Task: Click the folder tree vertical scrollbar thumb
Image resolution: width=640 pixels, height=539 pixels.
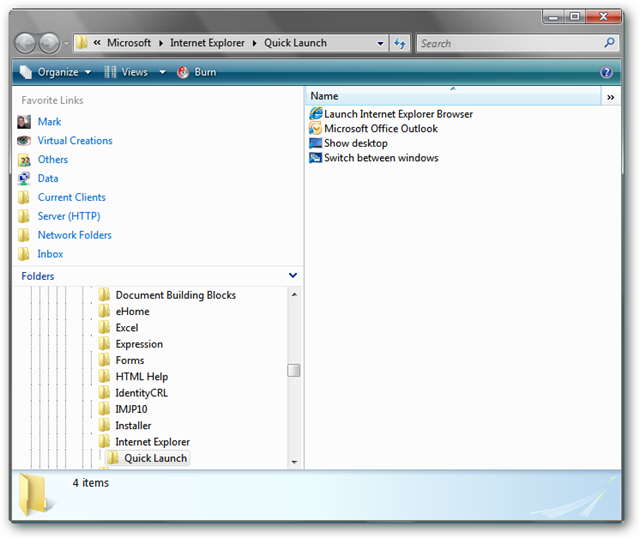Action: (294, 370)
